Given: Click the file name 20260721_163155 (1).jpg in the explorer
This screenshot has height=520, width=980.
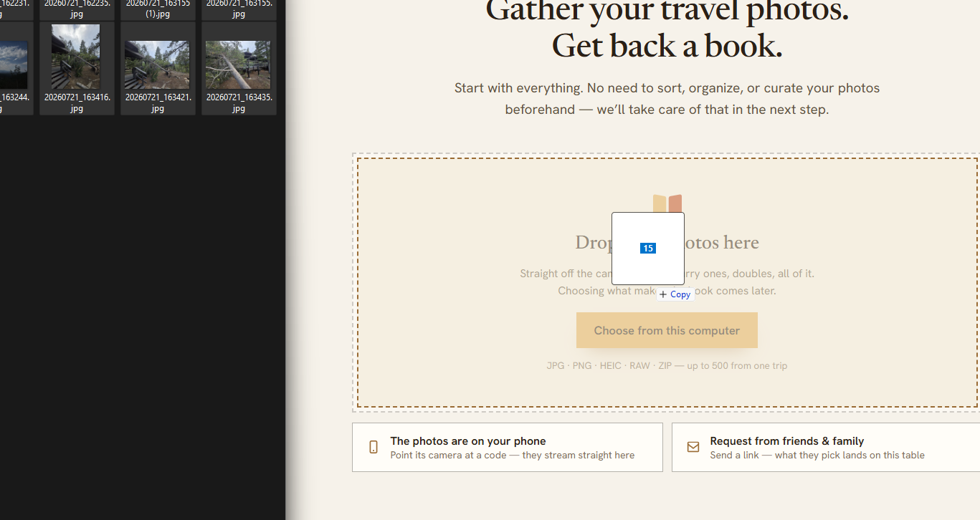Looking at the screenshot, I should [158, 9].
